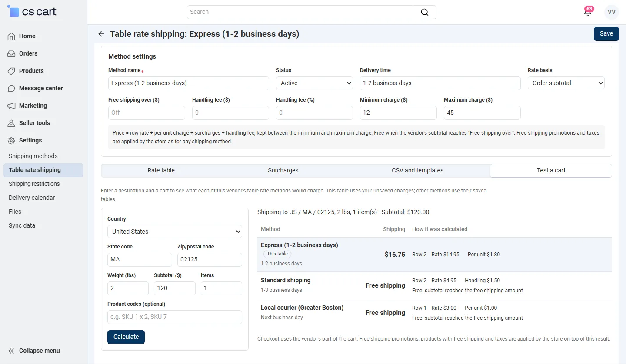Click the Handling fee ($) field
The width and height of the screenshot is (626, 364).
(x=230, y=113)
